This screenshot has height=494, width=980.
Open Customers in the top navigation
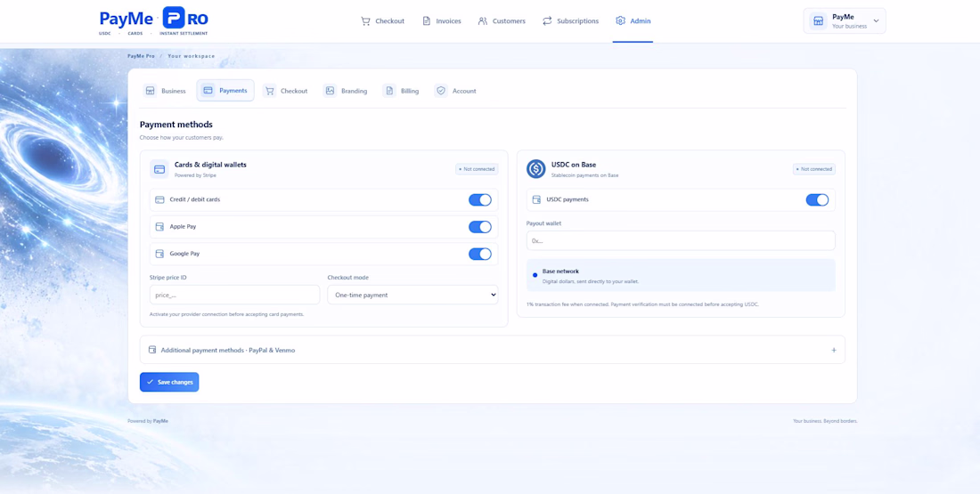tap(502, 20)
